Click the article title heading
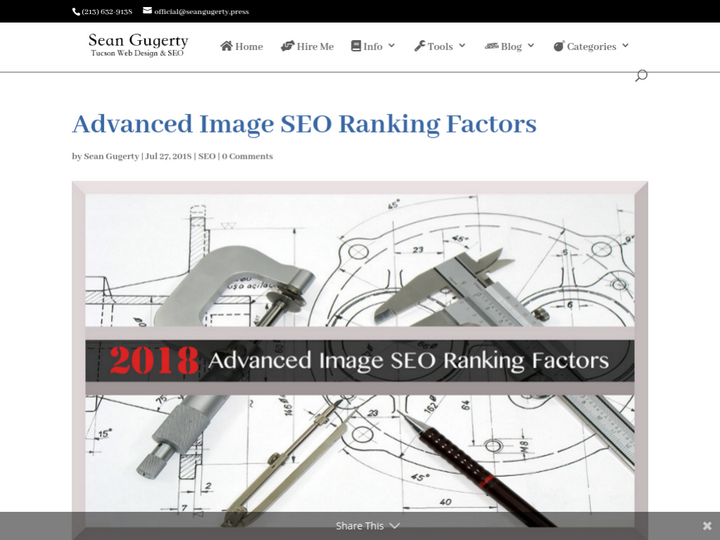The image size is (720, 540). tap(304, 124)
